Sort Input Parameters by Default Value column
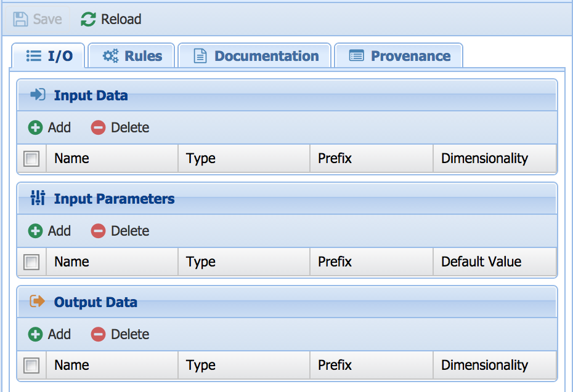The height and width of the screenshot is (392, 573). point(481,262)
